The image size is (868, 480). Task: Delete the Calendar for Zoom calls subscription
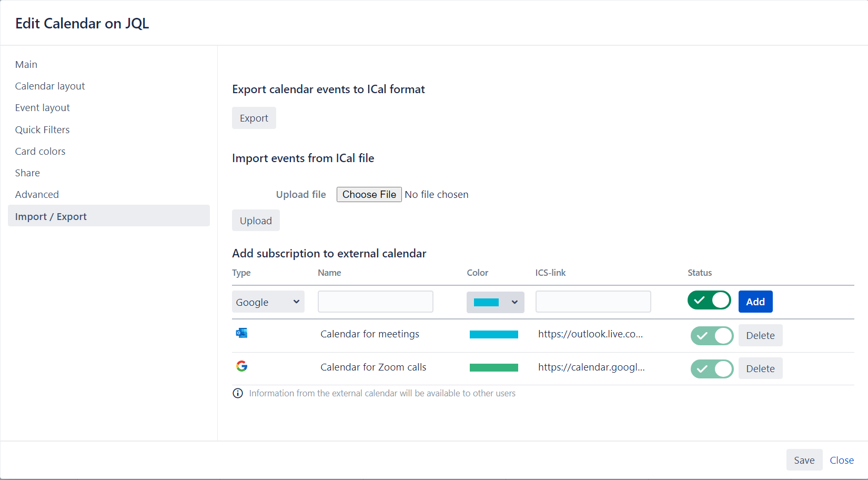(x=760, y=368)
